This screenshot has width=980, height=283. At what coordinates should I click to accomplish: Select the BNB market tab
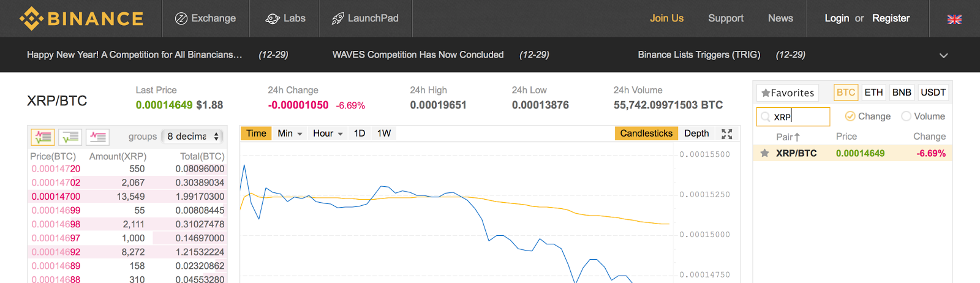[x=902, y=92]
